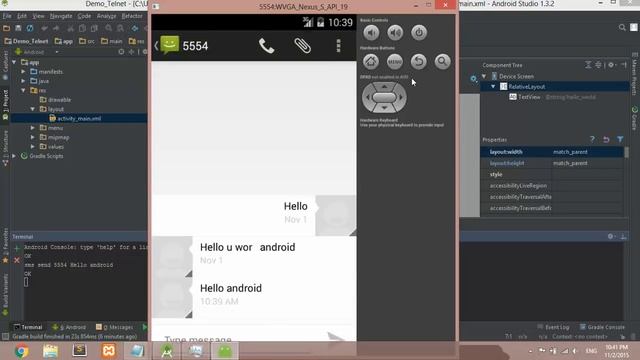This screenshot has width=640, height=360.
Task: Open File Explorer from taskbar
Action: (50, 351)
